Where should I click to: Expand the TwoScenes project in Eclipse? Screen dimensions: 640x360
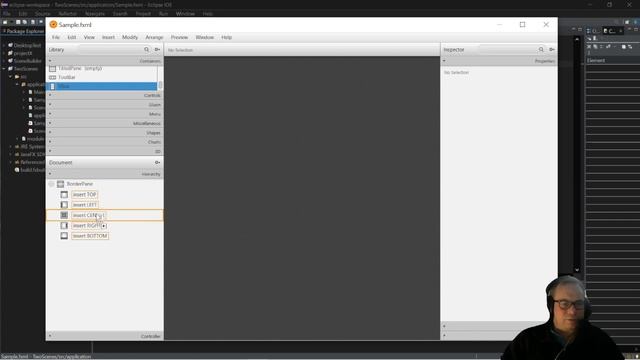(4, 69)
